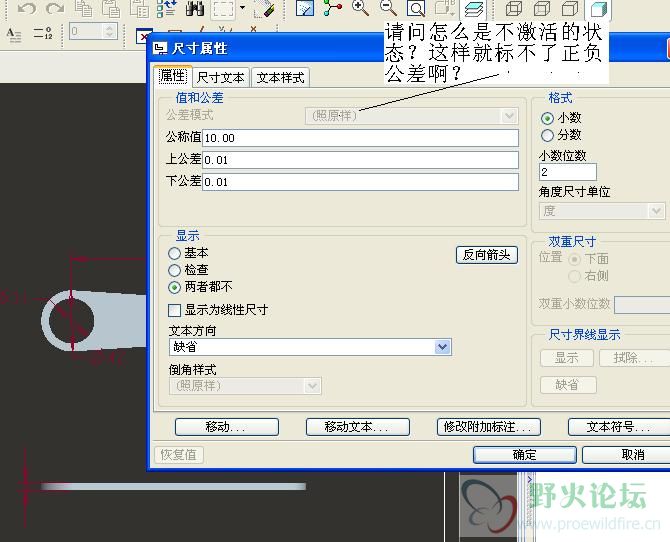Screen dimensions: 670x542
Task: Click the greyed numeric spinner arrows
Action: click(x=110, y=31)
